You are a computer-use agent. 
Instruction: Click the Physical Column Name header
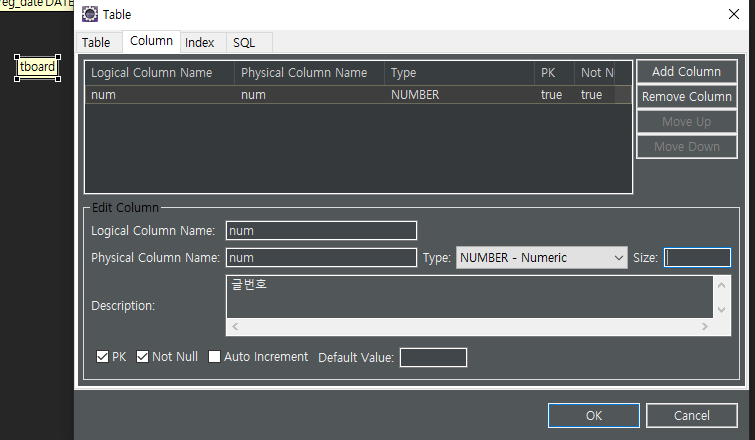(309, 73)
